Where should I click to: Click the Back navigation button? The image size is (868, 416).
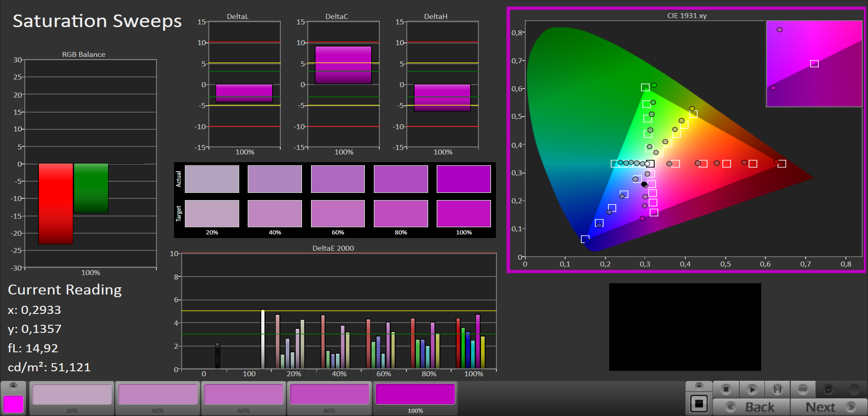click(x=751, y=407)
